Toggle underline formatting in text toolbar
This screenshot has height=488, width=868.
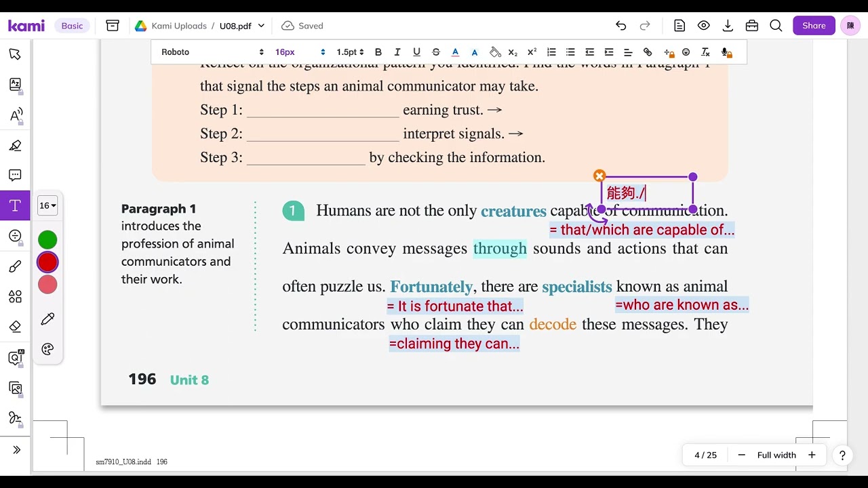click(416, 52)
